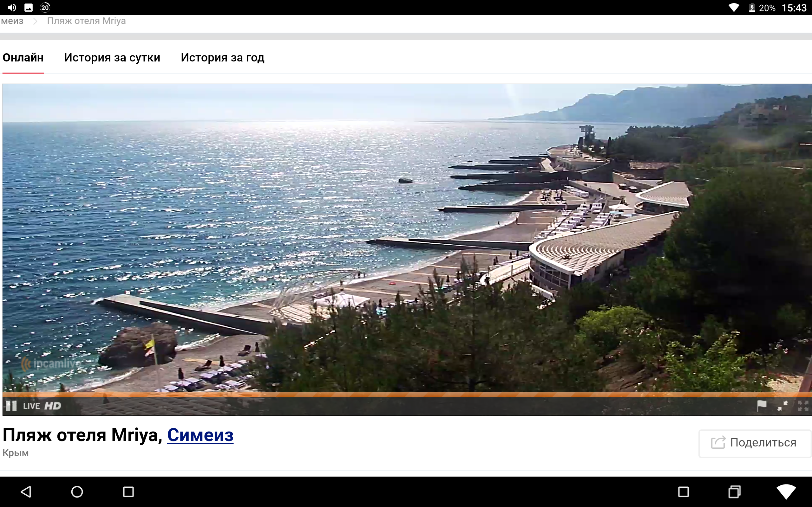Switch to История за сутки tab
This screenshot has height=507, width=812.
pyautogui.click(x=112, y=58)
